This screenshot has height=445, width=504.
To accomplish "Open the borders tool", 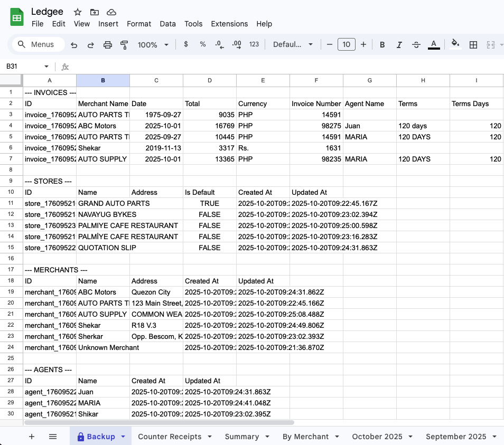I will [473, 44].
